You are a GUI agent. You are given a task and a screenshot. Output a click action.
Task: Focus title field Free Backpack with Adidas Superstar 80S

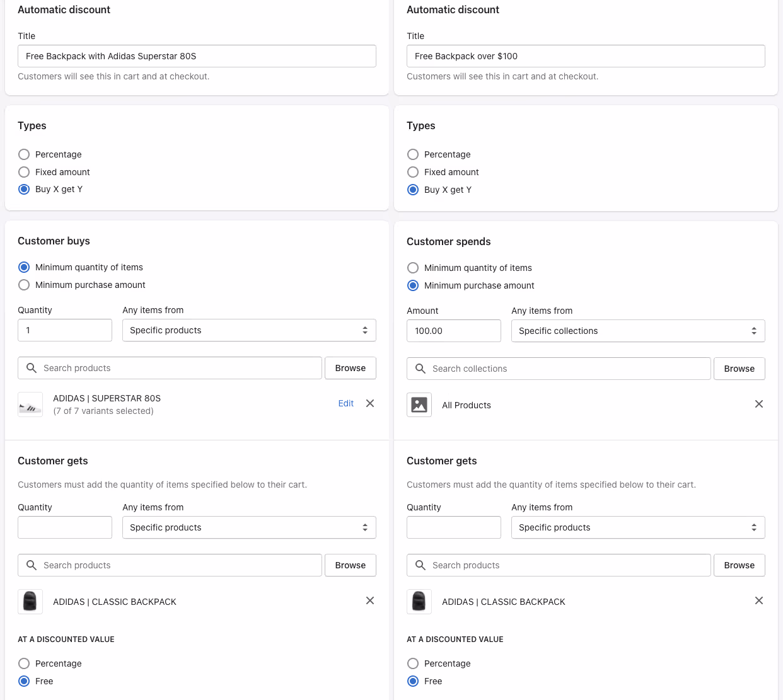click(x=197, y=56)
